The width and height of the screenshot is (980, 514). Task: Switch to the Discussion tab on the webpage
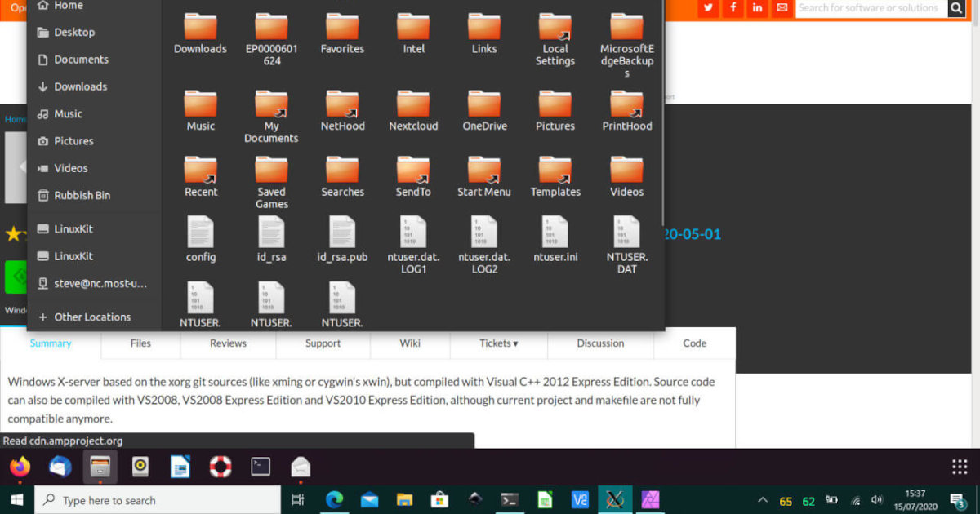(600, 343)
